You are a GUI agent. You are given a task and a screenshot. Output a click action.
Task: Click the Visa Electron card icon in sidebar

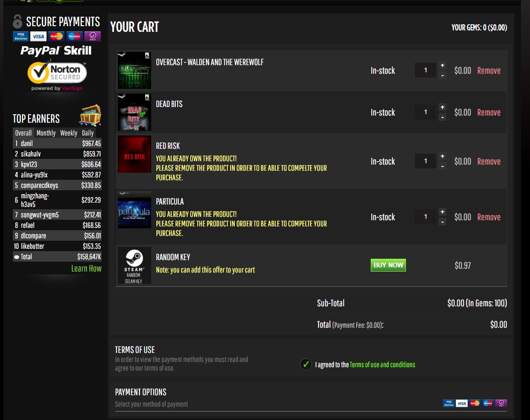[21, 36]
